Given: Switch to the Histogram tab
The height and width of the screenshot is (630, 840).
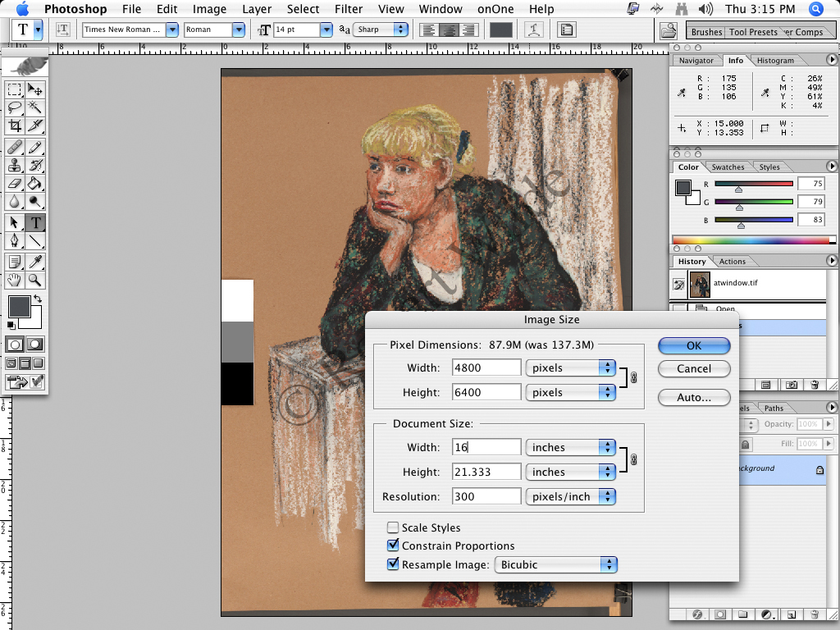Looking at the screenshot, I should point(775,61).
